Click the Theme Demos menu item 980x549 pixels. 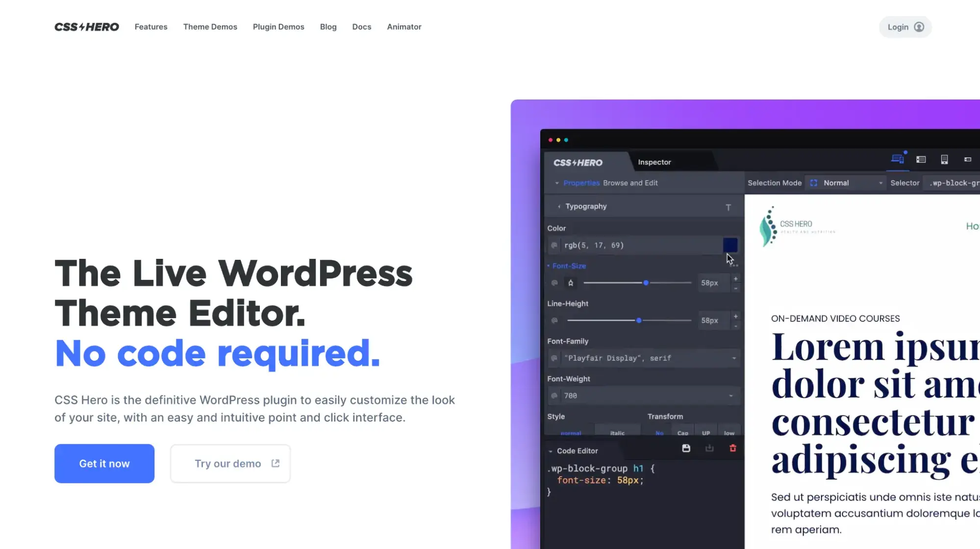[x=210, y=27]
